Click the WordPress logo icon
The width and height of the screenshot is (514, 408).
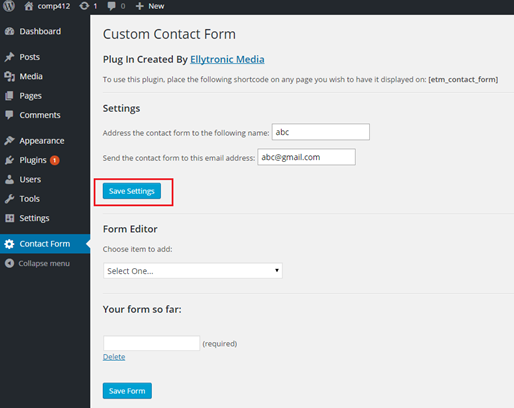tap(9, 6)
